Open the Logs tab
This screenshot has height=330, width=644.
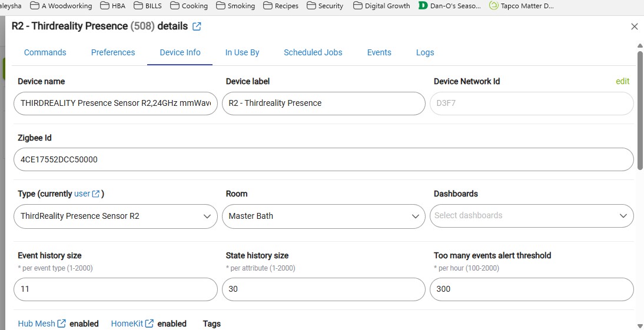tap(425, 52)
